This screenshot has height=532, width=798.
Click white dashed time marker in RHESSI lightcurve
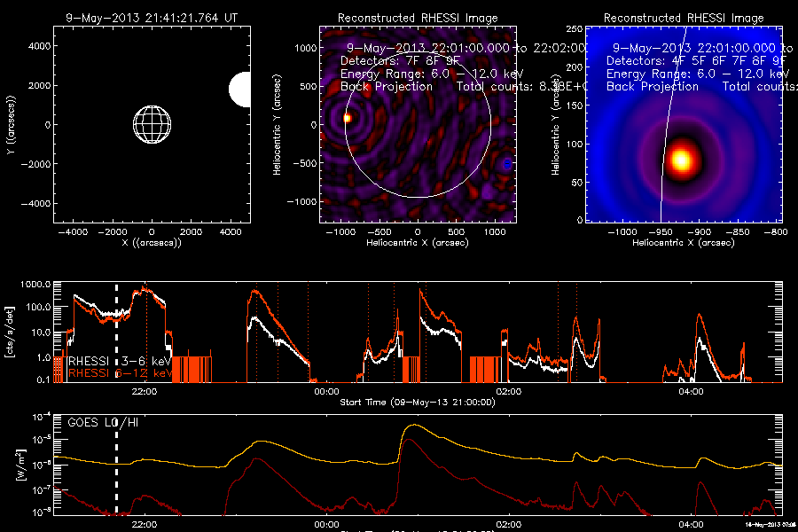click(x=116, y=331)
